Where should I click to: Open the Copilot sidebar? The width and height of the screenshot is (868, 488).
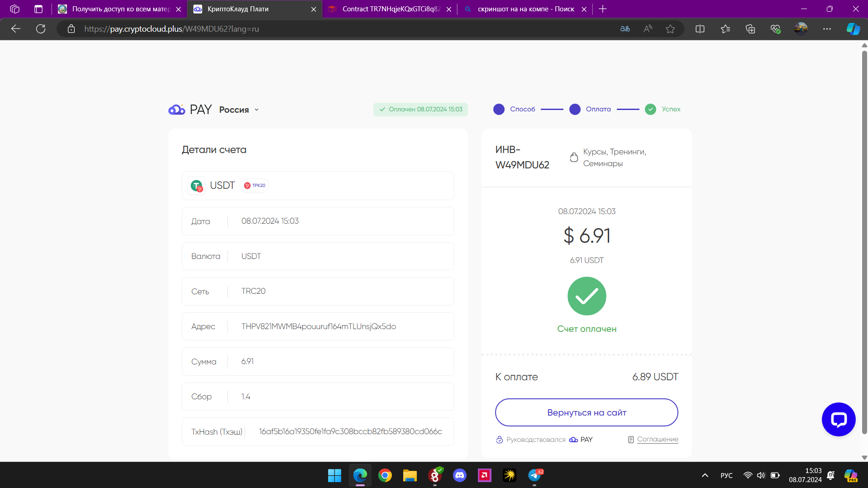(x=853, y=29)
